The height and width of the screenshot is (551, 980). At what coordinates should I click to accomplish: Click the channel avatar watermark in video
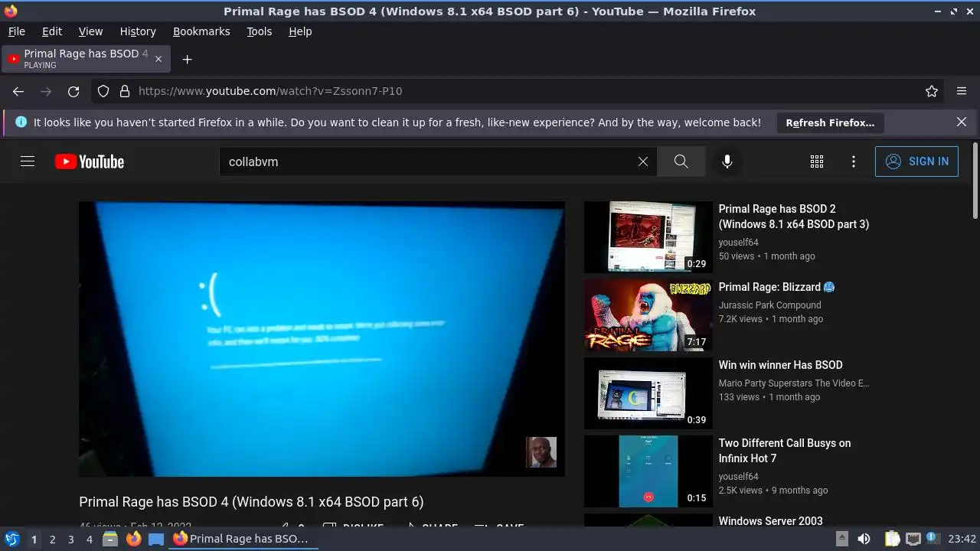point(541,452)
